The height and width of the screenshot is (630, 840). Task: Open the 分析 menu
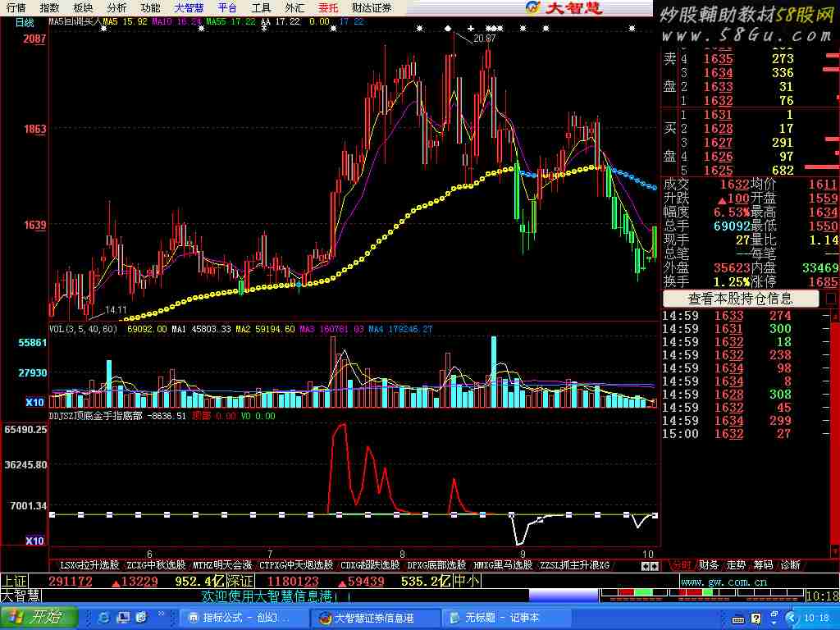[116, 7]
